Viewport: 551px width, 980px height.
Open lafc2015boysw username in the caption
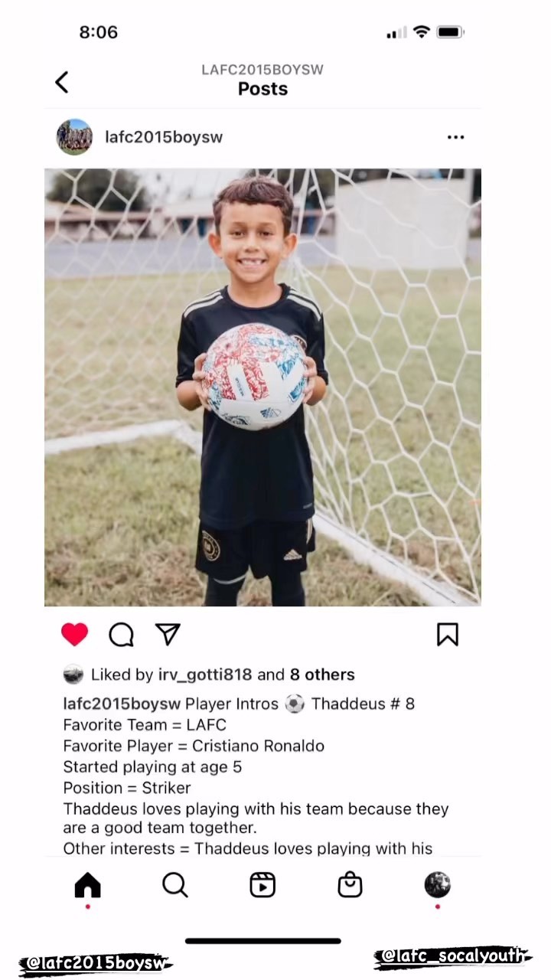click(x=122, y=704)
